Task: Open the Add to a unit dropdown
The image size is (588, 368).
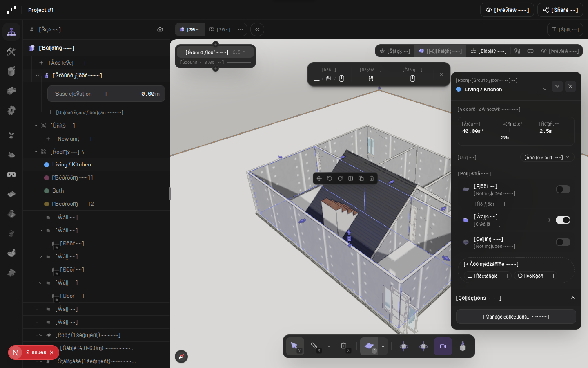Action: (547, 157)
